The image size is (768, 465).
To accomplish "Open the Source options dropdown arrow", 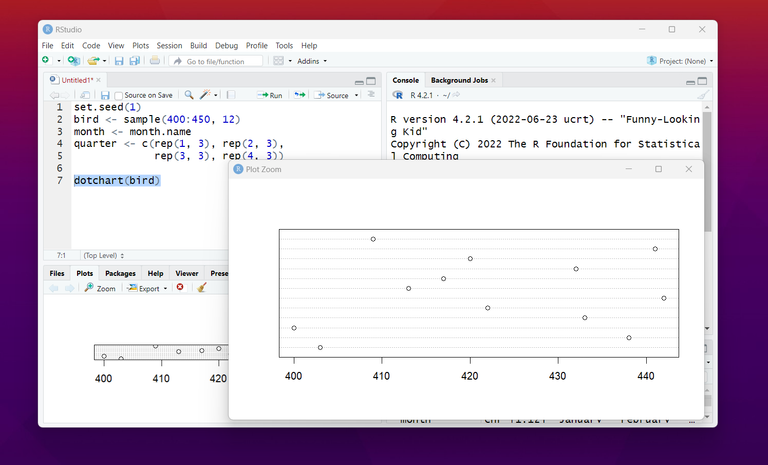I will click(x=357, y=95).
